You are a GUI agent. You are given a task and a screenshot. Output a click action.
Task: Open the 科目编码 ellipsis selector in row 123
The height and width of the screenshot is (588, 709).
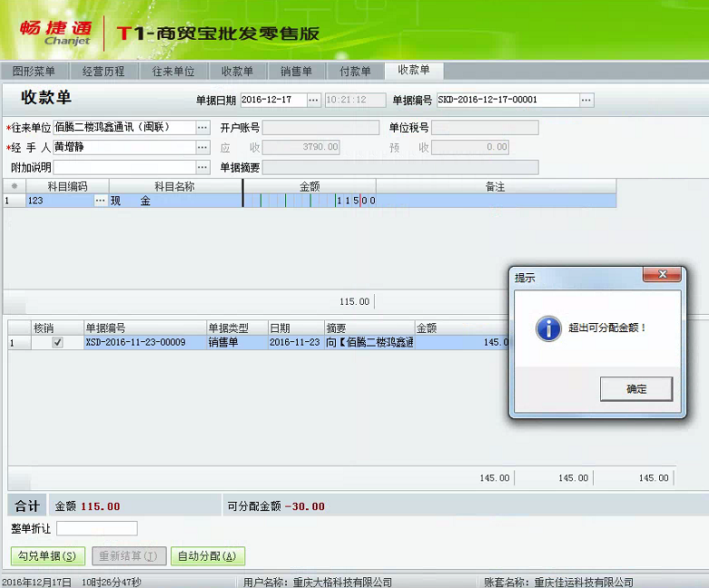(101, 201)
